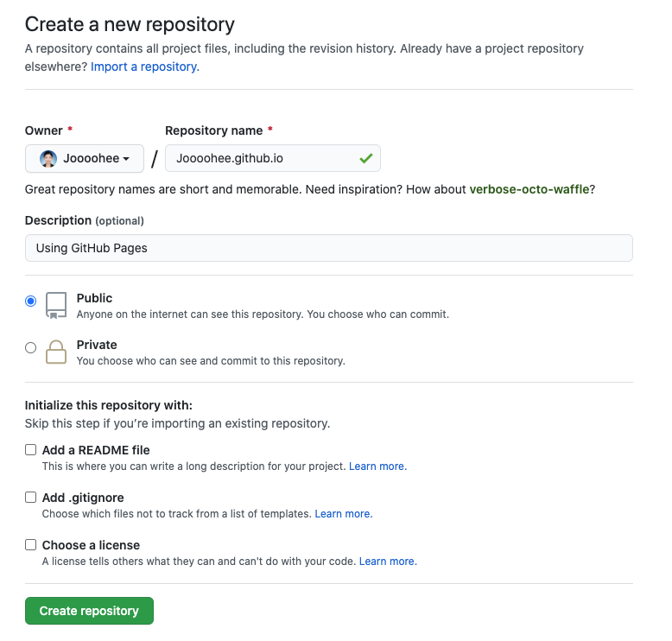Open the Import a repository link

(145, 67)
